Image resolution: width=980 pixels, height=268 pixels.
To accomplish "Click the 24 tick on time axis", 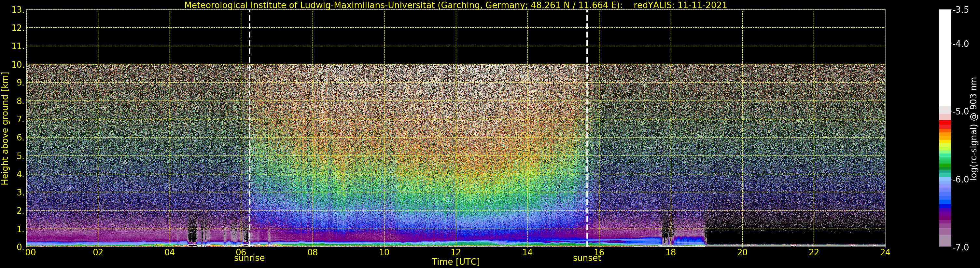I will pyautogui.click(x=885, y=252).
